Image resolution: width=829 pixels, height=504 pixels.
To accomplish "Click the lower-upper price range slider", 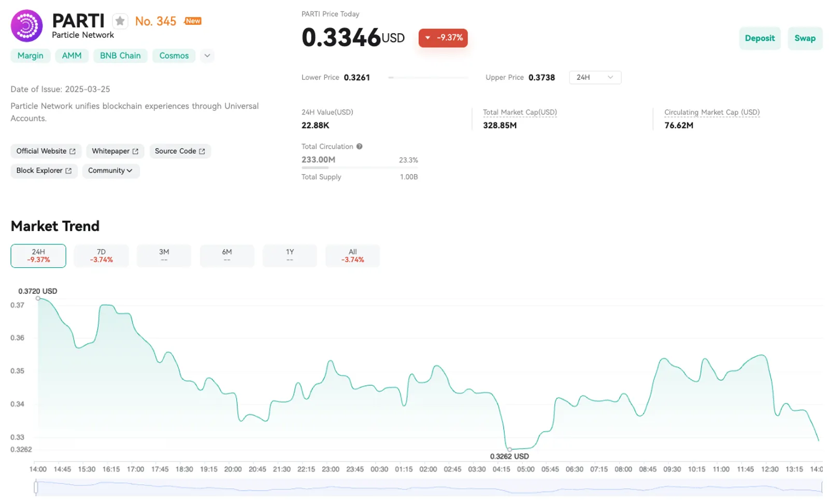I will tap(428, 77).
